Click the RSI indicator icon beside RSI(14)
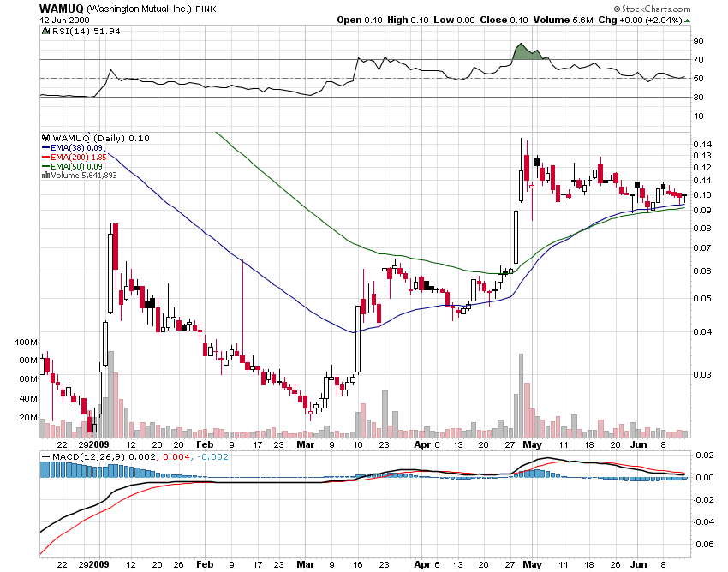The image size is (728, 572). pos(45,31)
